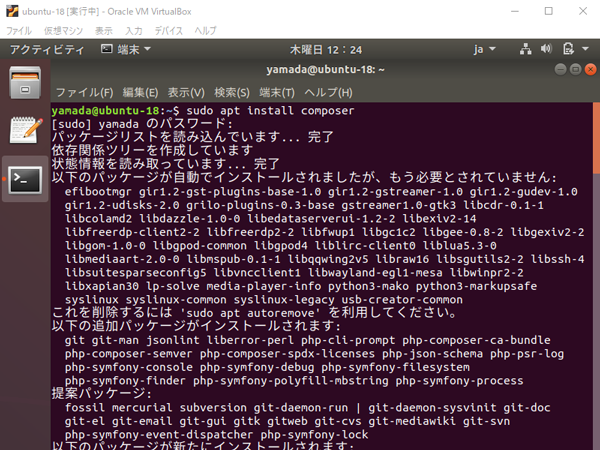Open the Files icon in the Ubuntu dock
This screenshot has width=600, height=450.
coord(25,83)
